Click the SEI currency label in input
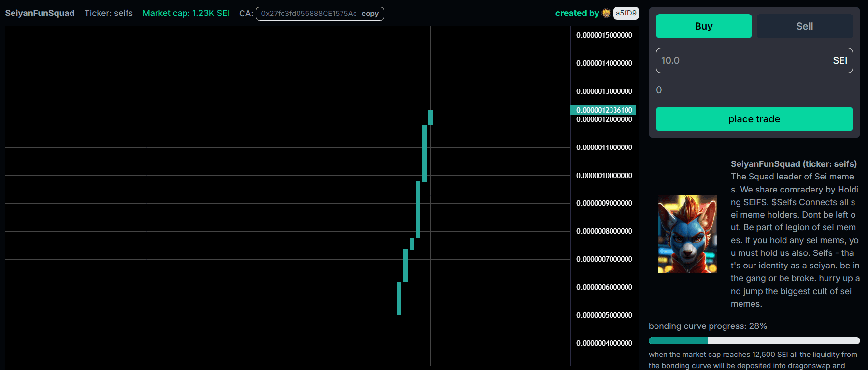Viewport: 868px width, 370px height. 840,60
